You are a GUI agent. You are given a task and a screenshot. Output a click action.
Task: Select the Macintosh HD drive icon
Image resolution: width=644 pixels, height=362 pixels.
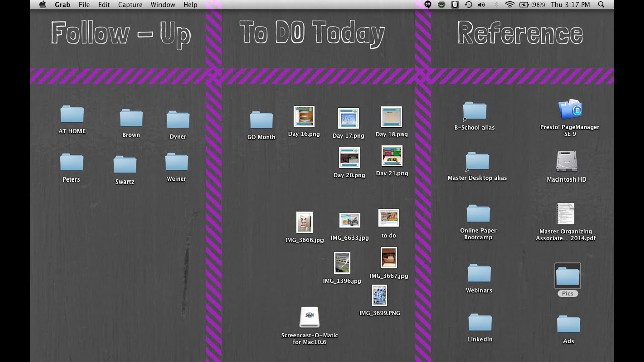pos(567,162)
